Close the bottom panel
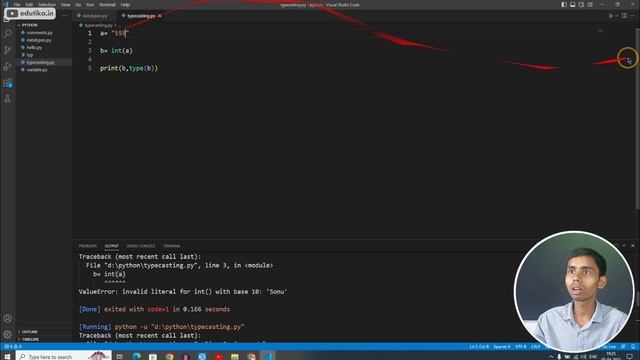 pyautogui.click(x=633, y=246)
